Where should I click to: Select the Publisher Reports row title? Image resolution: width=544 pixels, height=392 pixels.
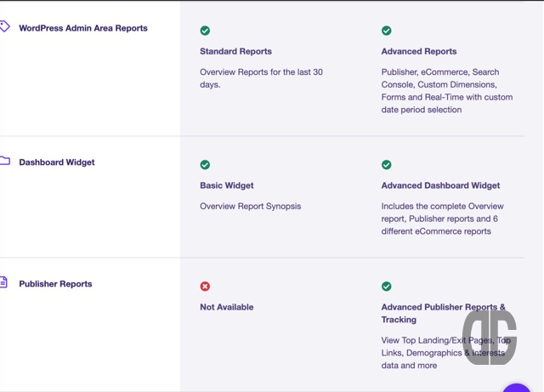coord(55,284)
